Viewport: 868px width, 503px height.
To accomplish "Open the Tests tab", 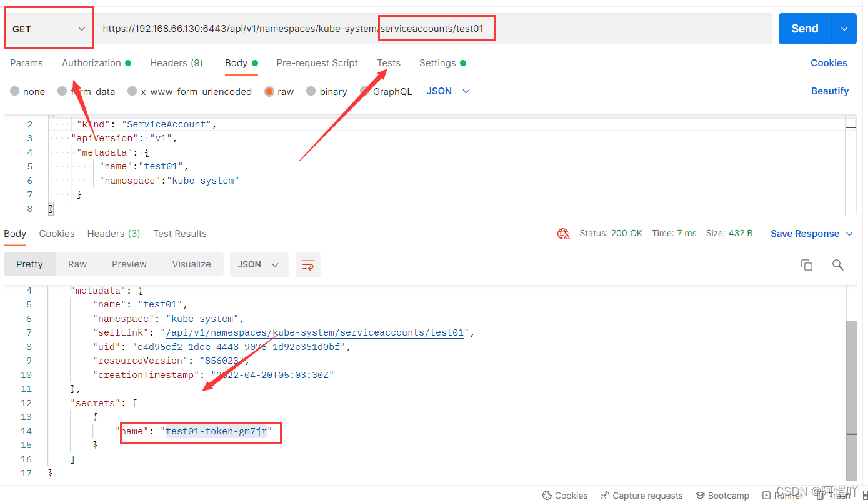I will (389, 63).
